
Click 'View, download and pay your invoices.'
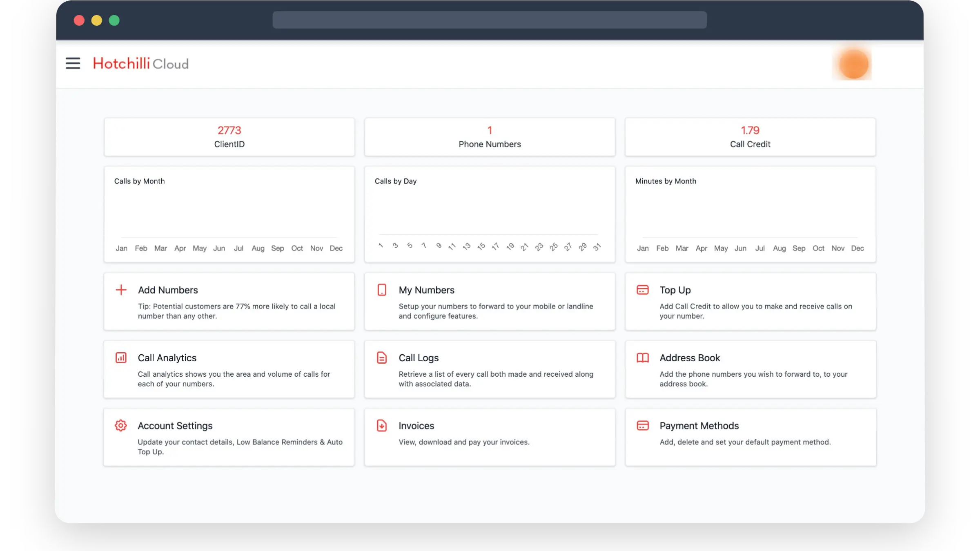point(464,442)
